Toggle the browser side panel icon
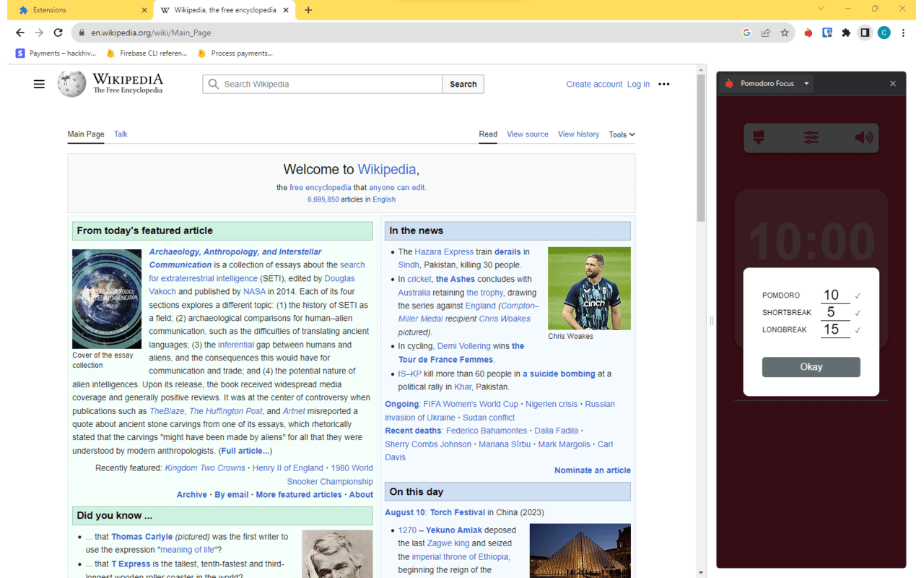924x578 pixels. (x=865, y=33)
